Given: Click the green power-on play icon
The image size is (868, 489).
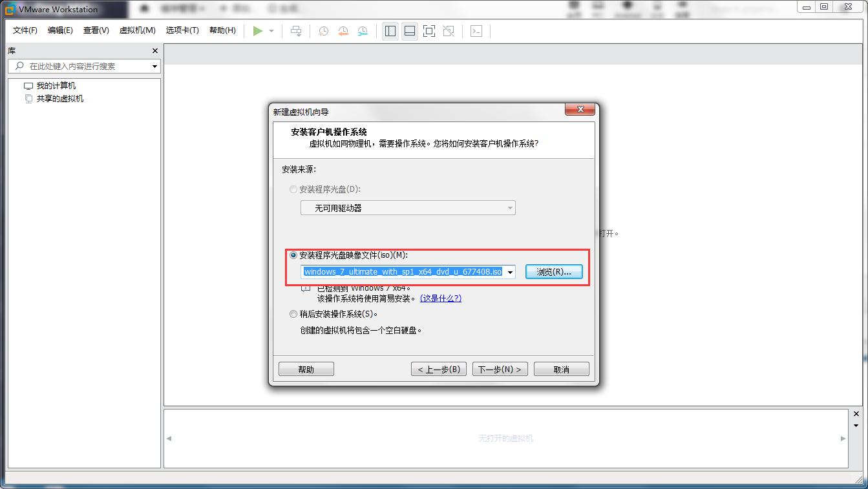Looking at the screenshot, I should point(258,31).
